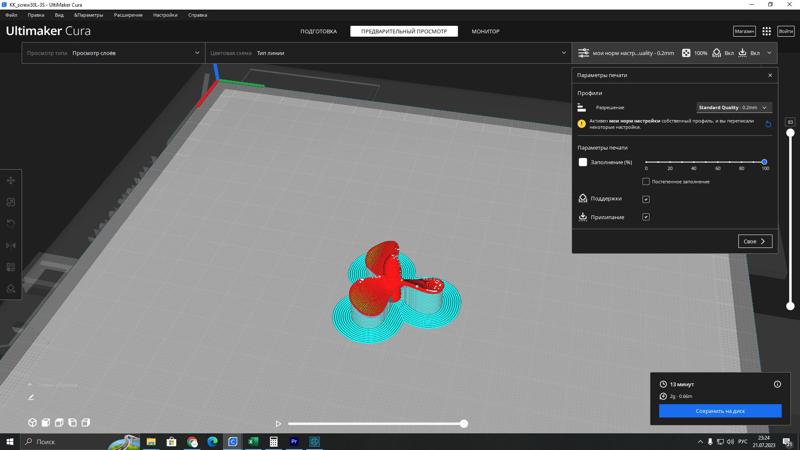Switch to top view cube icon

[59, 422]
